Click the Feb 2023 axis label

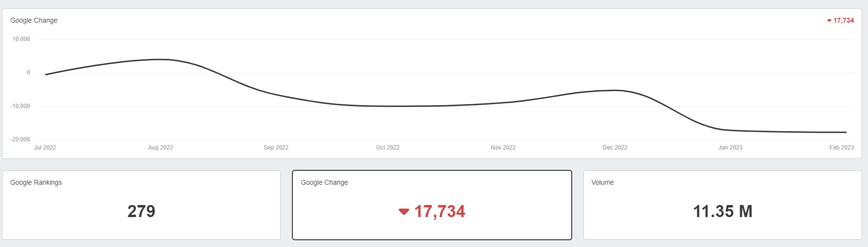coord(841,148)
